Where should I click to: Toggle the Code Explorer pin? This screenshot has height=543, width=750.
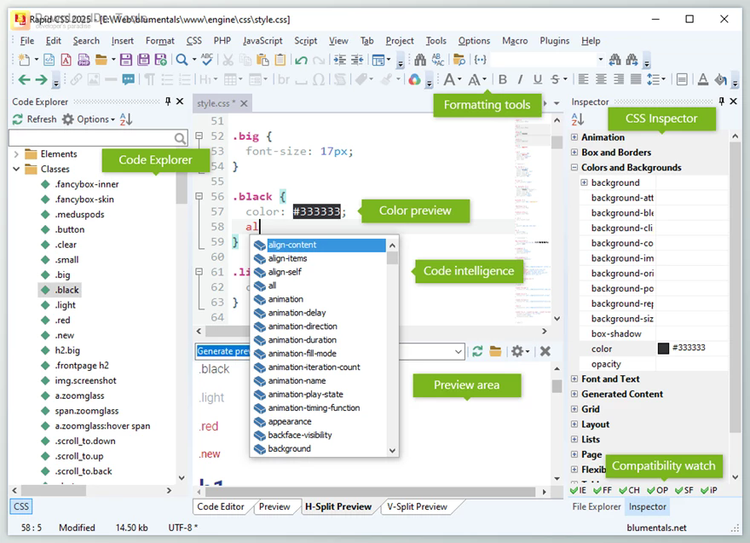coord(168,101)
